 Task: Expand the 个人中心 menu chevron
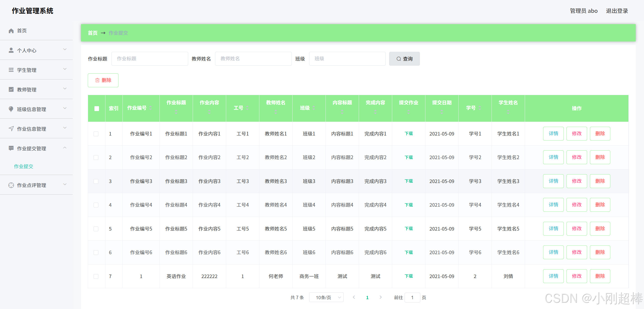pos(65,50)
